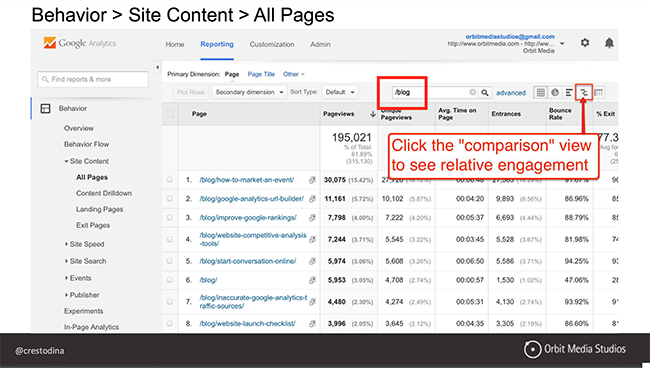Check row 7 inaccurate-google-analytics checkbox
The width and height of the screenshot is (650, 368).
[x=170, y=302]
